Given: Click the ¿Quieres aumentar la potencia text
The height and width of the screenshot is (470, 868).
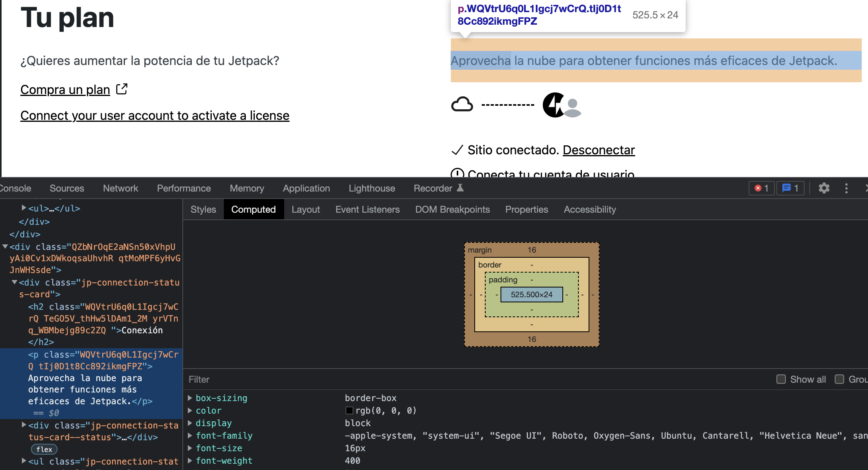Looking at the screenshot, I should click(150, 61).
